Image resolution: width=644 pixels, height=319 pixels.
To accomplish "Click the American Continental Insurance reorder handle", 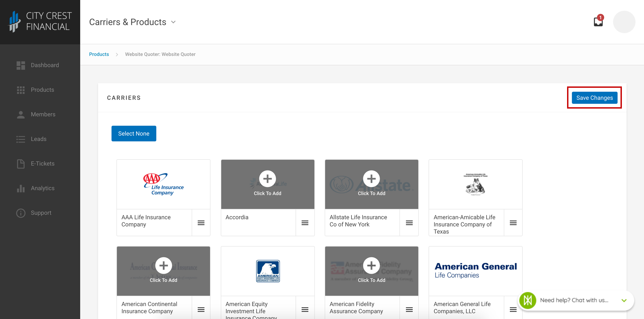I will pos(201,310).
